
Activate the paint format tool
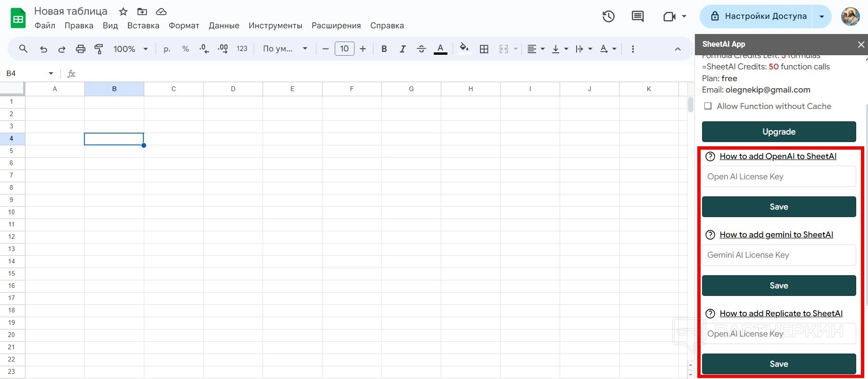point(99,49)
